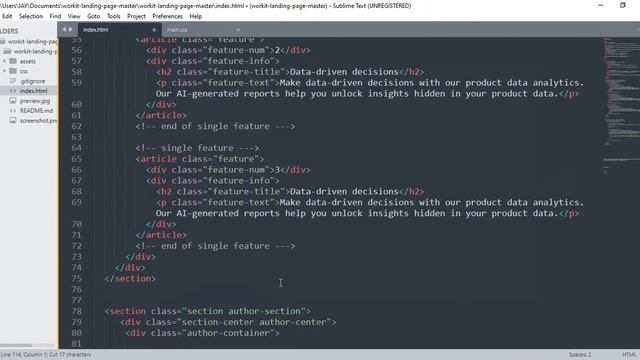The width and height of the screenshot is (640, 360).
Task: Open the Preferences menu
Action: tap(167, 16)
